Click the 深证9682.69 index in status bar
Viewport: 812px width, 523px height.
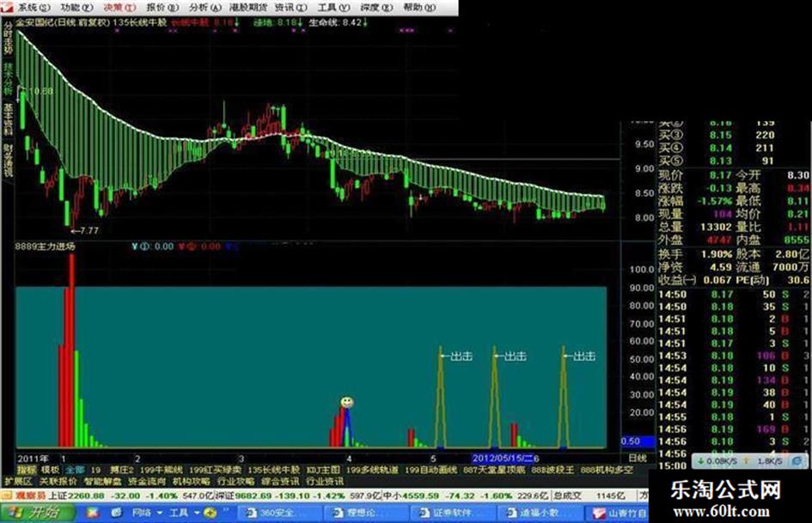pyautogui.click(x=244, y=496)
